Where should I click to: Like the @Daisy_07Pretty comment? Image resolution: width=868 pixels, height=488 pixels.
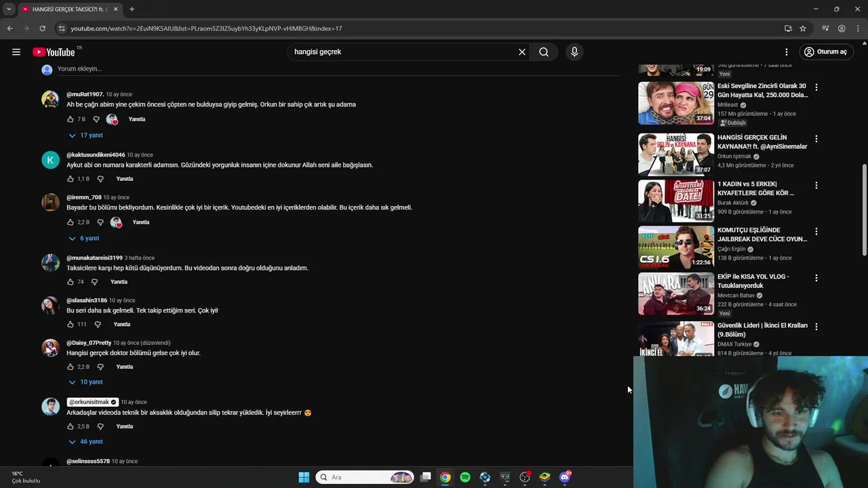71,367
